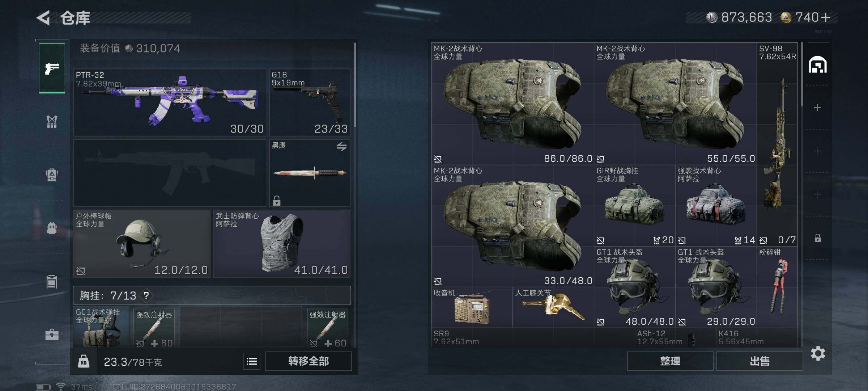Select the main warehouse stash icon
Image resolution: width=868 pixels, height=391 pixels.
(x=818, y=65)
